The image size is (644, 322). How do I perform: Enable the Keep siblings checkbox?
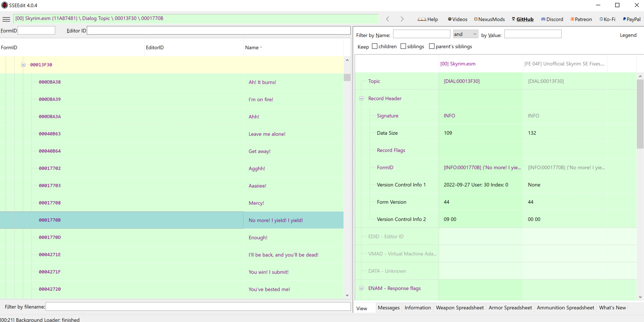[404, 46]
